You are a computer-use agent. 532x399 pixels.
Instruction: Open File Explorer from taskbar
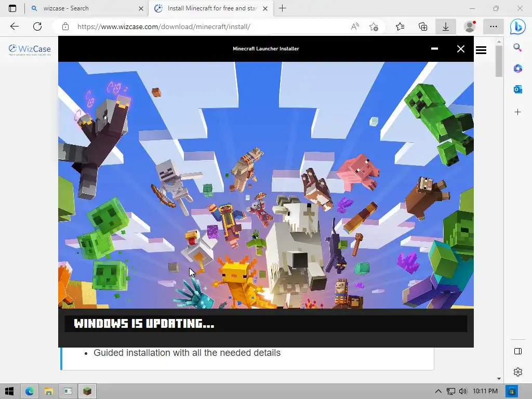point(48,391)
